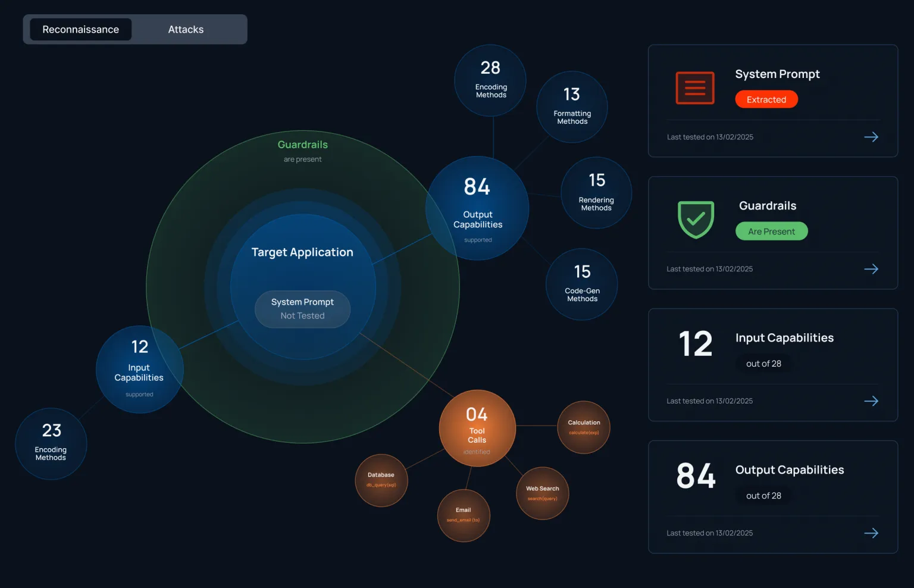Select the 28 Encoding Methods bubble

(490, 80)
